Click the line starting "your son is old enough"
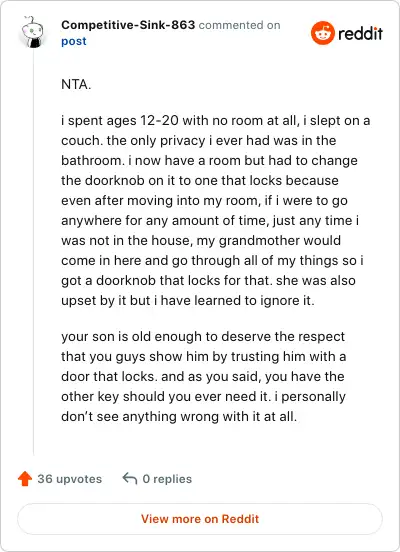 203,337
